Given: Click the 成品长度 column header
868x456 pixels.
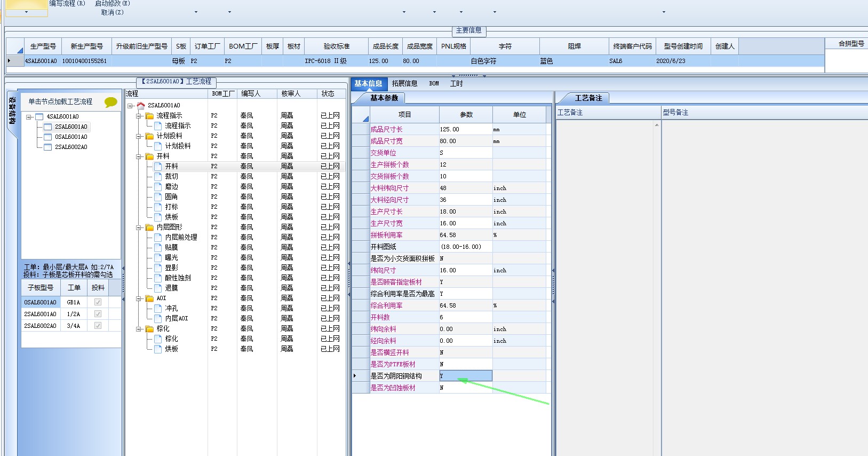Looking at the screenshot, I should (x=385, y=46).
